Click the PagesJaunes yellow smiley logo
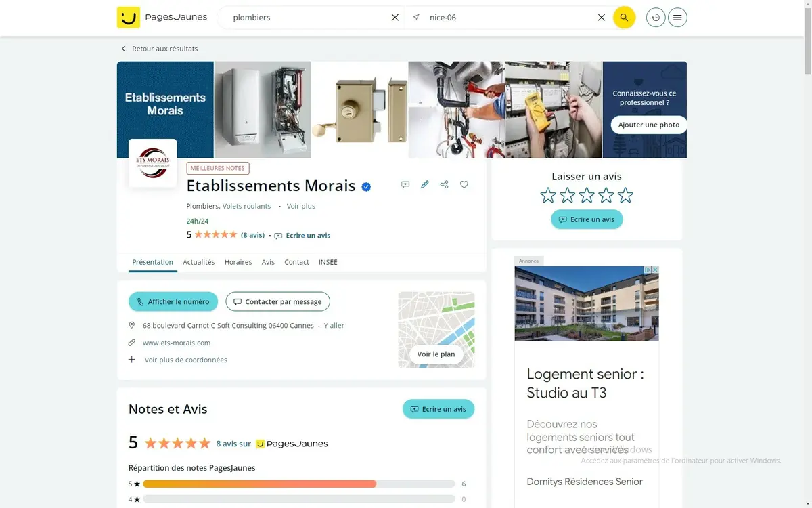The height and width of the screenshot is (508, 812). pyautogui.click(x=129, y=18)
